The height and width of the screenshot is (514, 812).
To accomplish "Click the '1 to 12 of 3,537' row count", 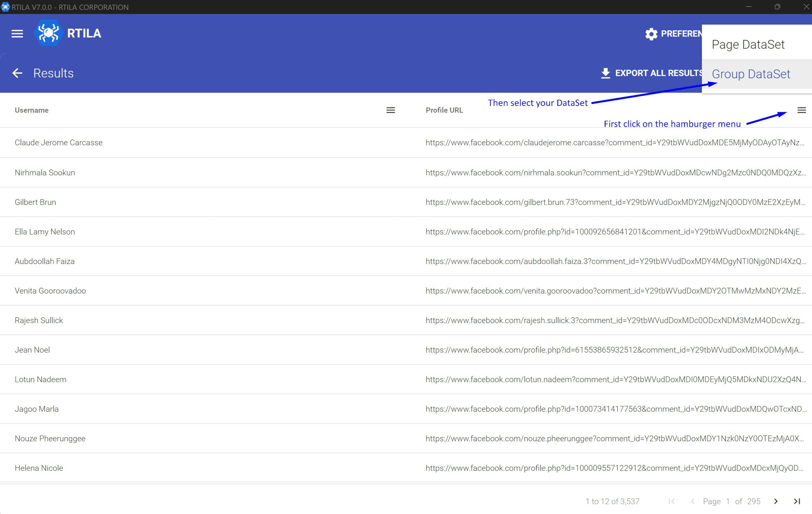I will (x=612, y=501).
